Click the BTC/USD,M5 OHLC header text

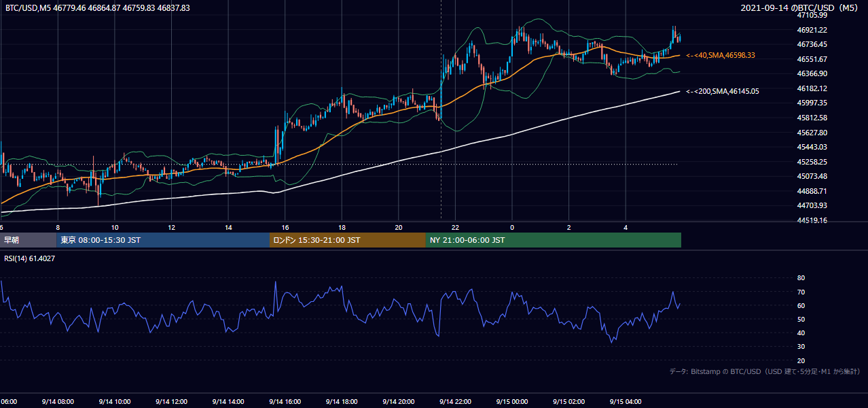(x=98, y=7)
